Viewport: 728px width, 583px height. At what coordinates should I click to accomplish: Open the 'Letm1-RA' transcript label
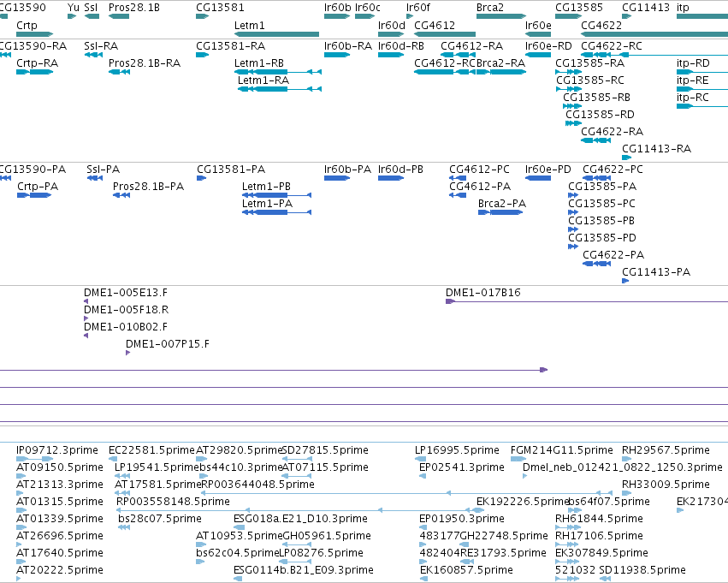[263, 80]
